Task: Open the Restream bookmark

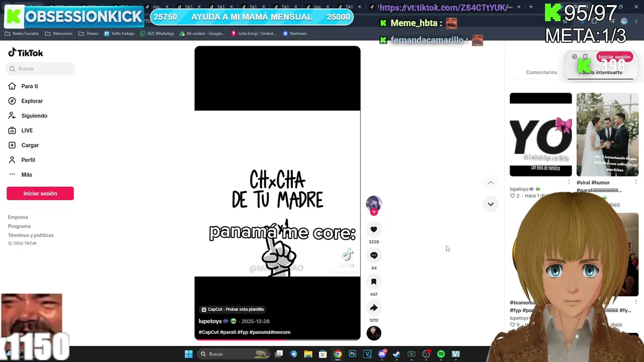Action: pos(295,34)
